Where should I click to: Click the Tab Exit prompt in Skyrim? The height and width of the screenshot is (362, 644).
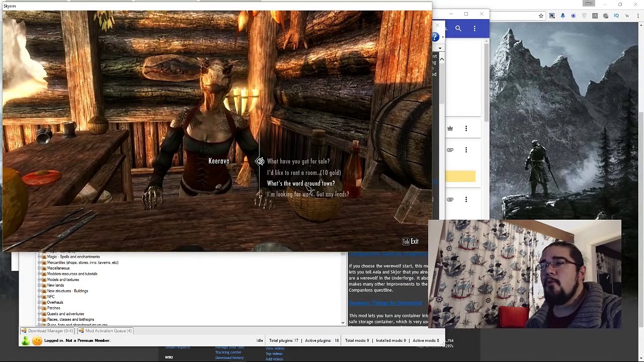410,241
